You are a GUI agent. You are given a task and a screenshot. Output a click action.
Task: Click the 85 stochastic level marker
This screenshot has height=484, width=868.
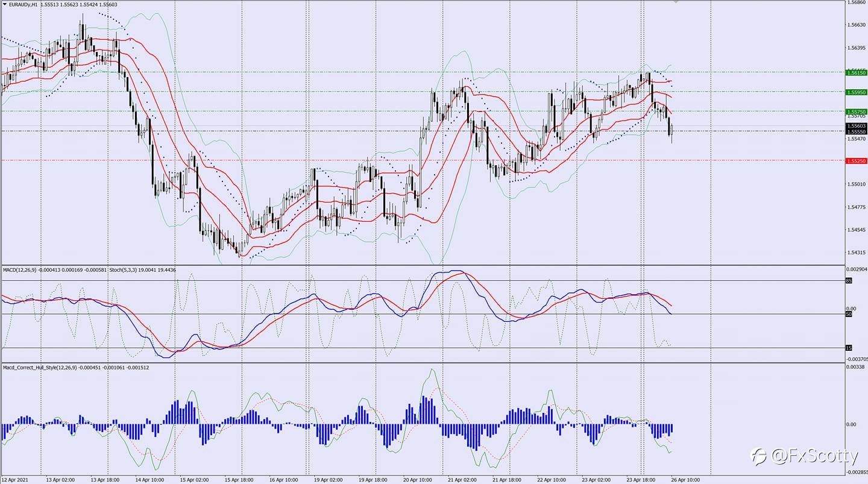(x=849, y=281)
